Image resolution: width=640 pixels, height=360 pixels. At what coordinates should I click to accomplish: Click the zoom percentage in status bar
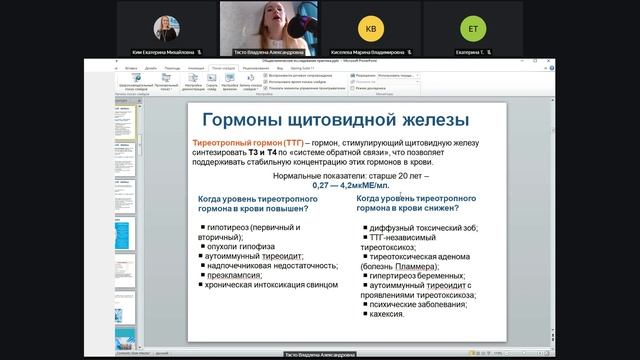click(498, 353)
